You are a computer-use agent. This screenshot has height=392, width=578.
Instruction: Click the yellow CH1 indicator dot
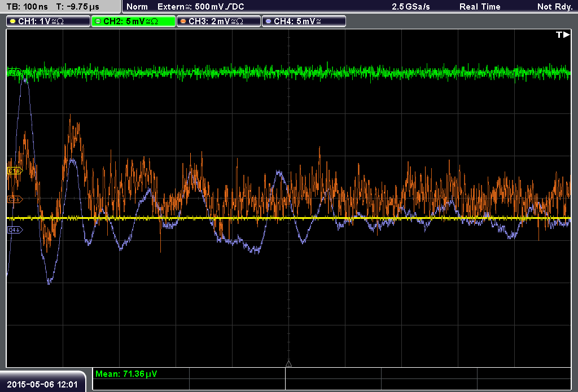(13, 21)
